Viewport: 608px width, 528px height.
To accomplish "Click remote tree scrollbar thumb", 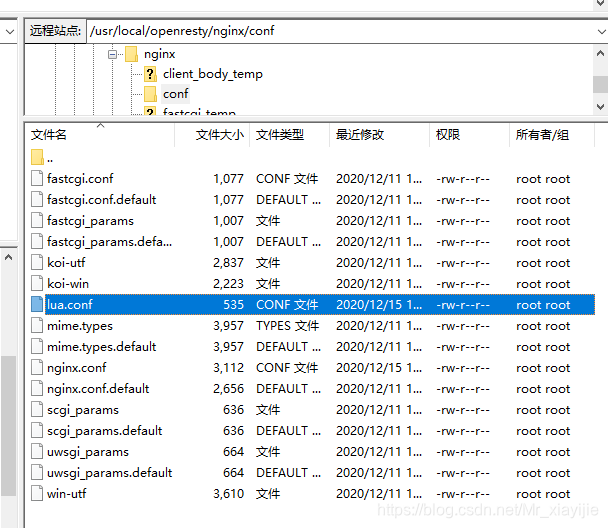I will pyautogui.click(x=600, y=85).
